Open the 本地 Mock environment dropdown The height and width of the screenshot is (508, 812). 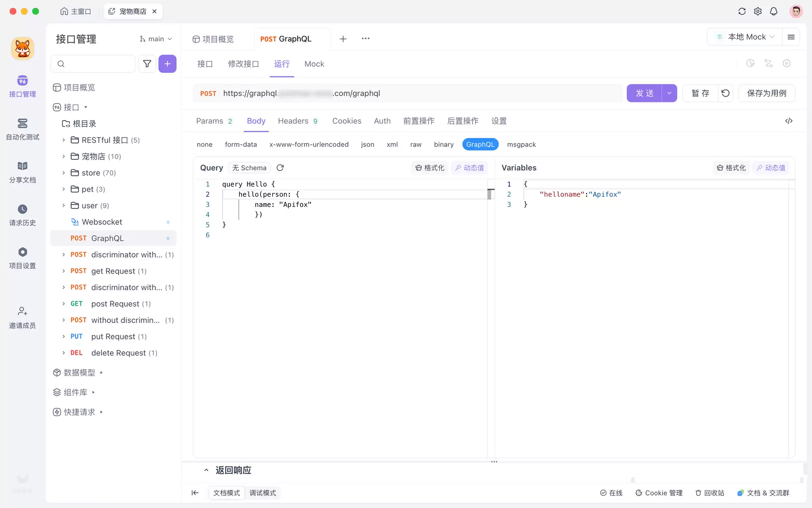click(x=745, y=37)
